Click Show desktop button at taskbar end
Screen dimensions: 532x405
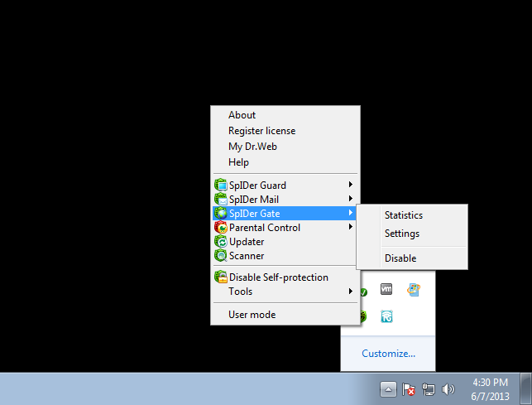coord(526,389)
